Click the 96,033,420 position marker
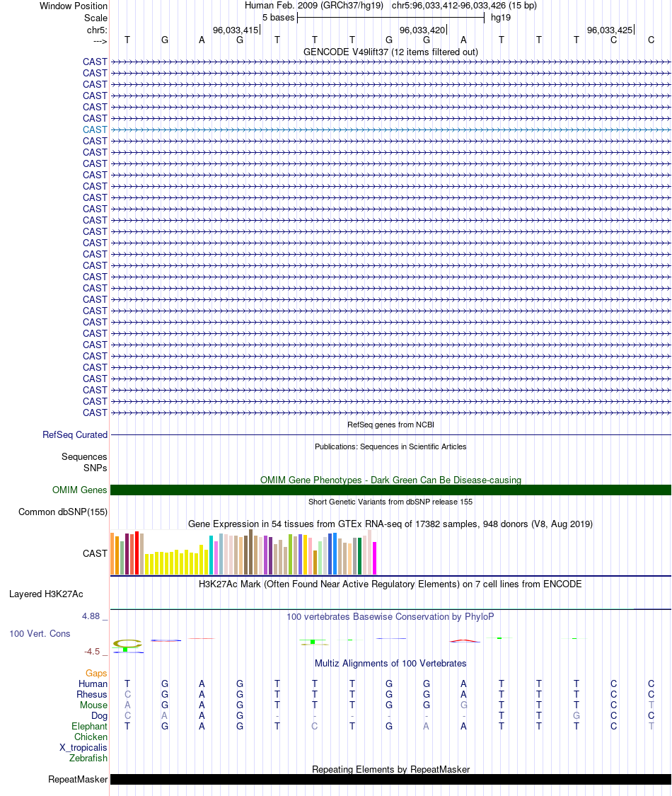 coord(423,30)
